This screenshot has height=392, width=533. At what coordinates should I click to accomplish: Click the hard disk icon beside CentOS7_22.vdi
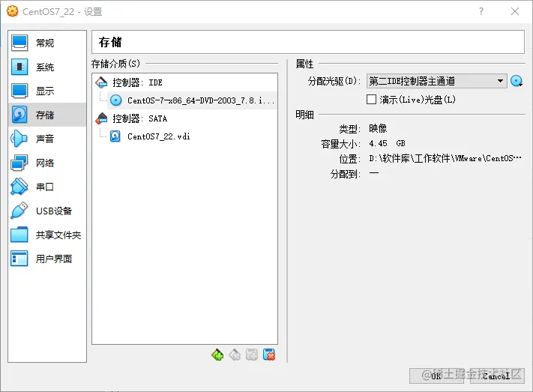pyautogui.click(x=115, y=136)
